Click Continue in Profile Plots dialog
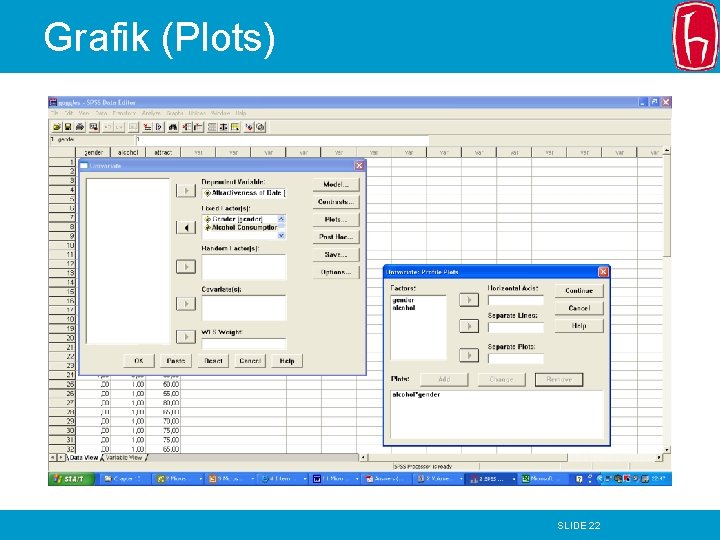The width and height of the screenshot is (720, 540). coord(579,291)
